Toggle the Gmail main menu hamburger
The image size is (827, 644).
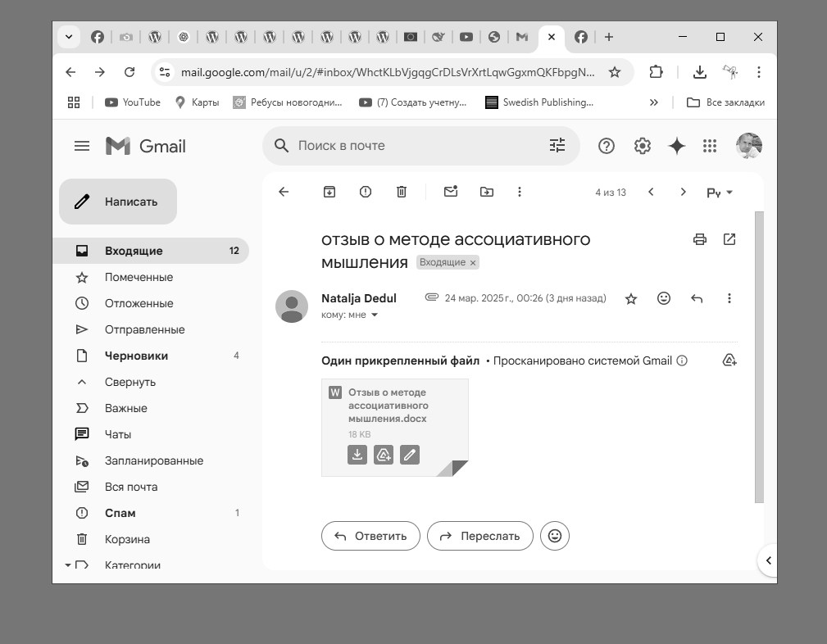(82, 146)
